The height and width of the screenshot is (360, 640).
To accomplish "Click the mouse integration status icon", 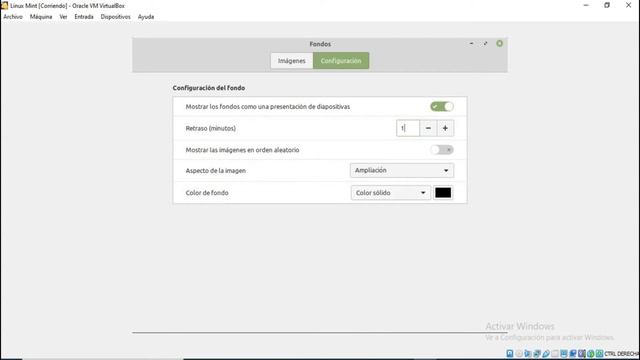I will coord(591,353).
